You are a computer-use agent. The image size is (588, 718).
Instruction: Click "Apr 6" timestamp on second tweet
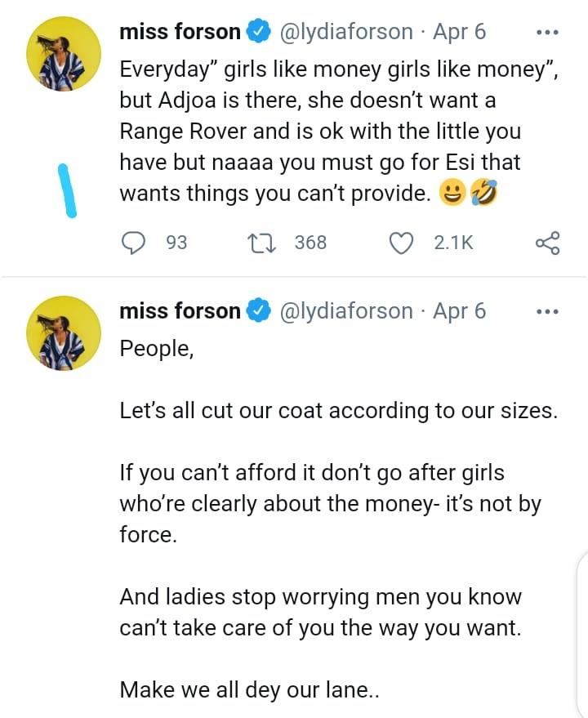[458, 311]
